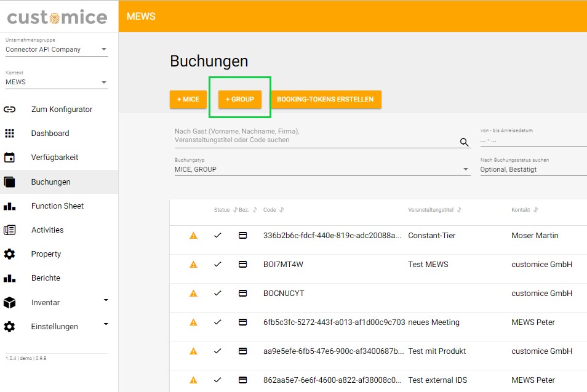The image size is (587, 392).
Task: Click the + MICE button
Action: [188, 99]
